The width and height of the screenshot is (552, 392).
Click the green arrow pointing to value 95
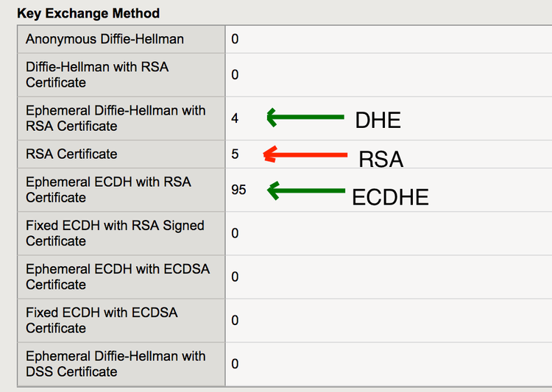(305, 190)
